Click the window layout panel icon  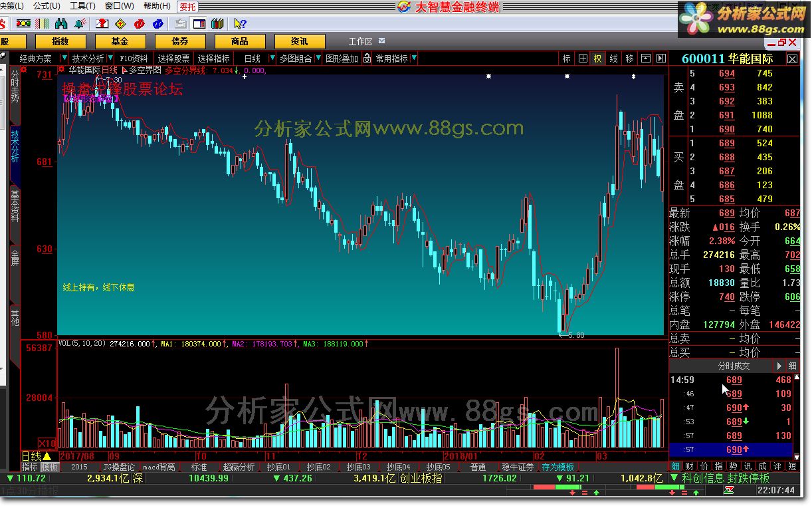click(x=199, y=24)
